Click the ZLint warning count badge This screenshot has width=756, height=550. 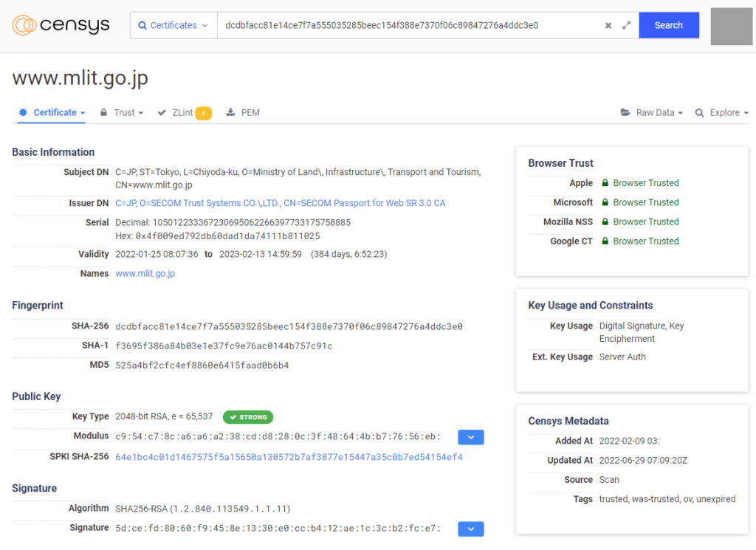click(204, 113)
